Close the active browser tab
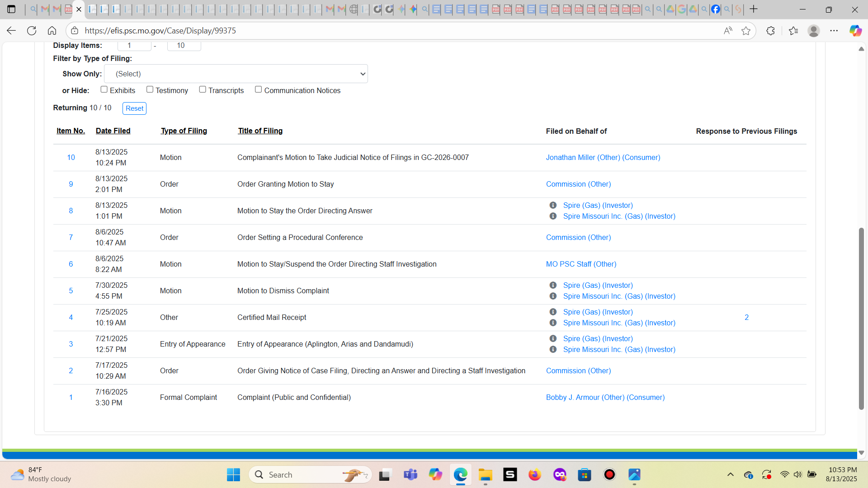The width and height of the screenshot is (868, 488). (79, 9)
